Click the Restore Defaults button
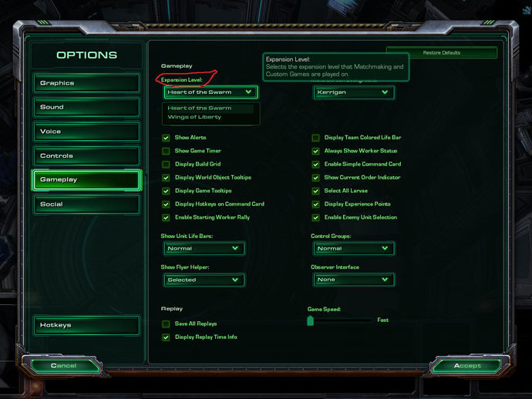The width and height of the screenshot is (532, 399). (442, 52)
